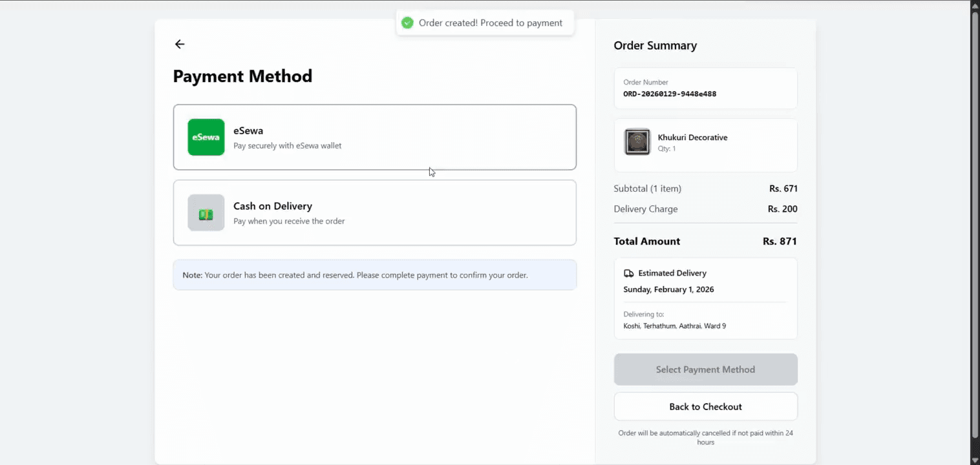
Task: Click the Rs. 871 total amount
Action: (780, 241)
